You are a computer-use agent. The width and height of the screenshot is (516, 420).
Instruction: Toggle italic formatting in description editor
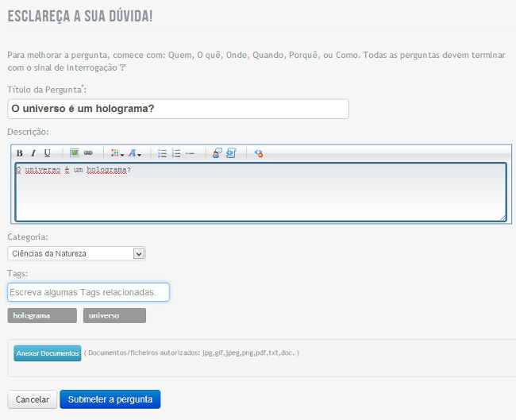tap(33, 153)
